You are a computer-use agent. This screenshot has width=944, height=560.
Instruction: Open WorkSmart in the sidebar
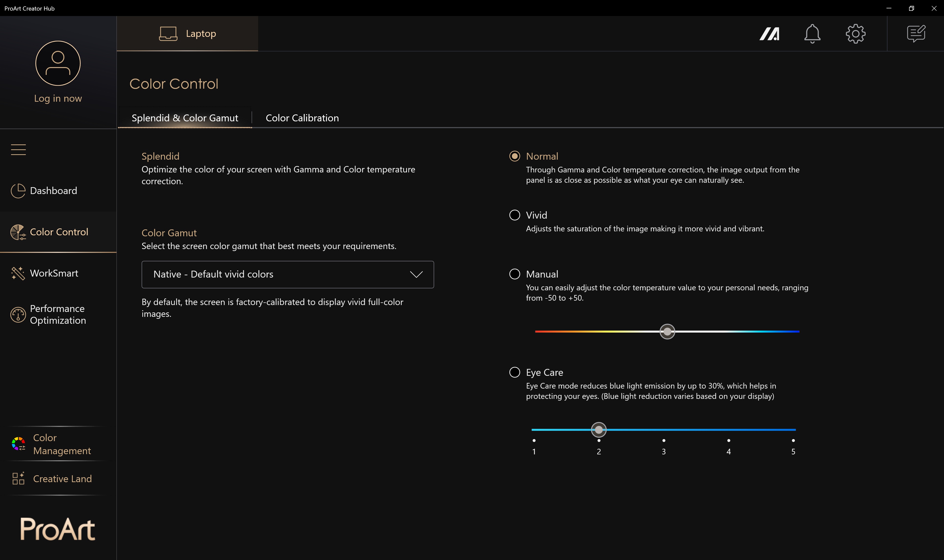point(54,273)
